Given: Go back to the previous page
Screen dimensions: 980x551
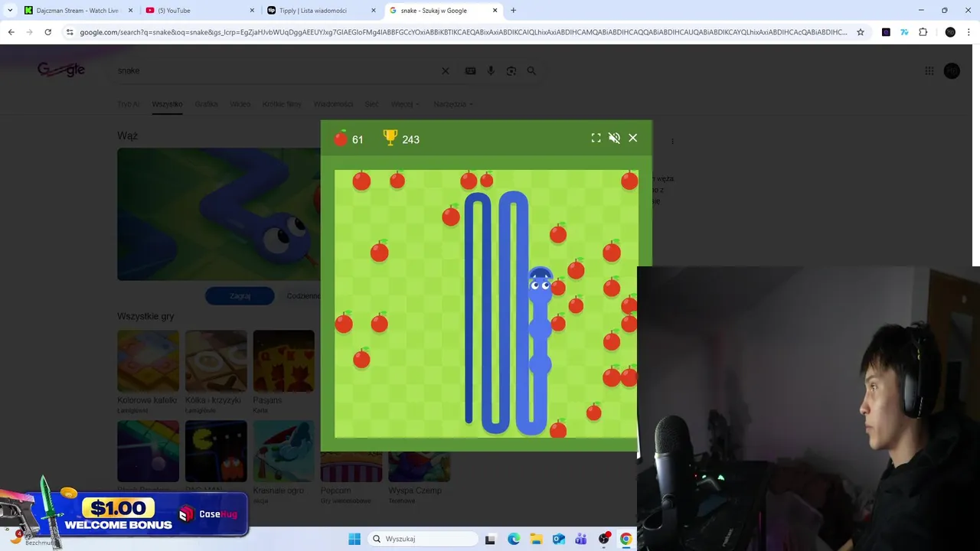Looking at the screenshot, I should point(11,32).
